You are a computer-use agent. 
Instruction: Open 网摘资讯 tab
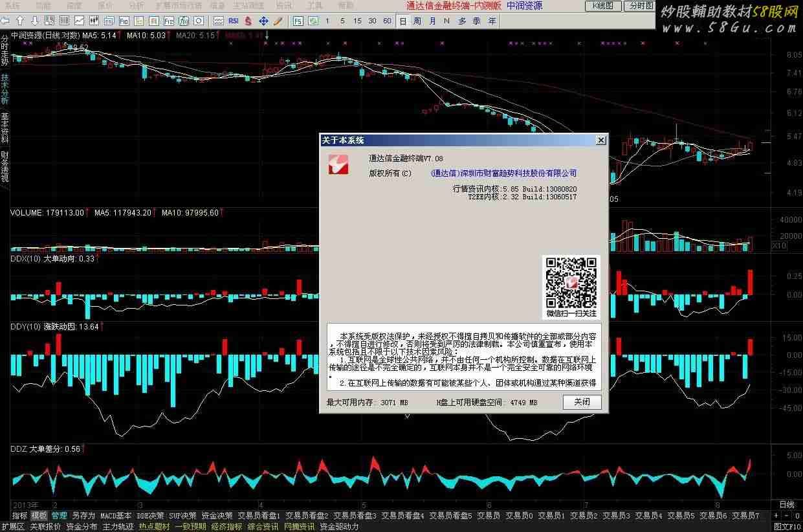point(299,527)
